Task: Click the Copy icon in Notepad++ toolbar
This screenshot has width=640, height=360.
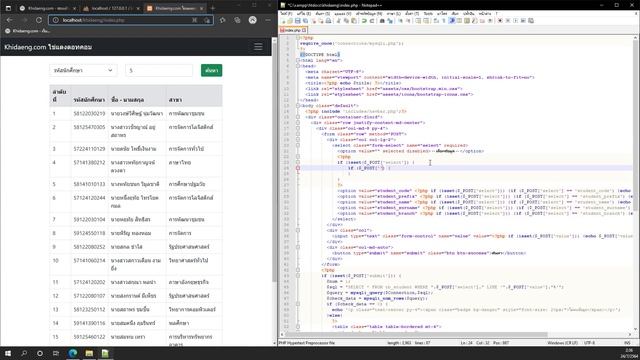Action: [x=346, y=21]
